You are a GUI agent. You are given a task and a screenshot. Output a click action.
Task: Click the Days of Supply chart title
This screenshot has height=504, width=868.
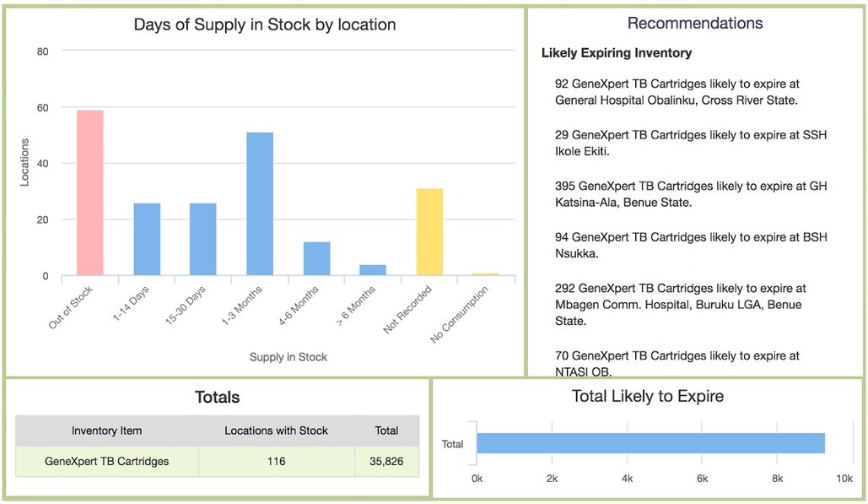264,24
